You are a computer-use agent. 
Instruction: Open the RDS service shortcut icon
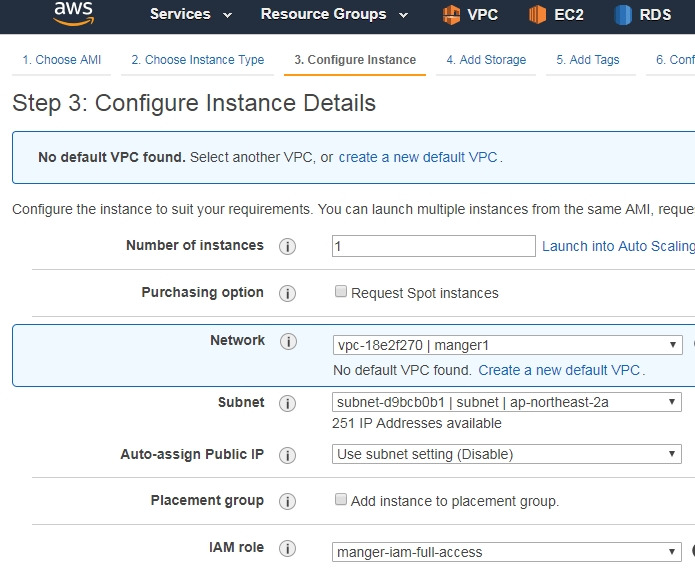pyautogui.click(x=624, y=14)
